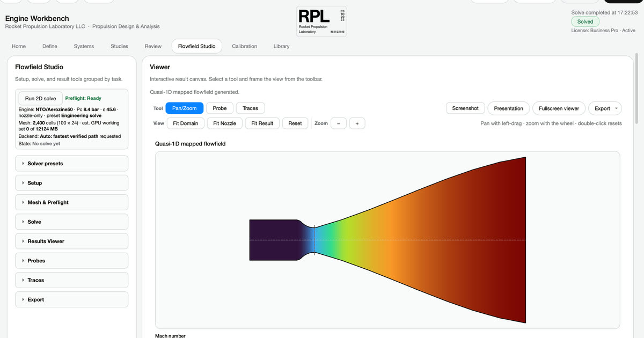Click the 'Preflight: Ready' status text
The image size is (644, 338).
[x=83, y=99]
